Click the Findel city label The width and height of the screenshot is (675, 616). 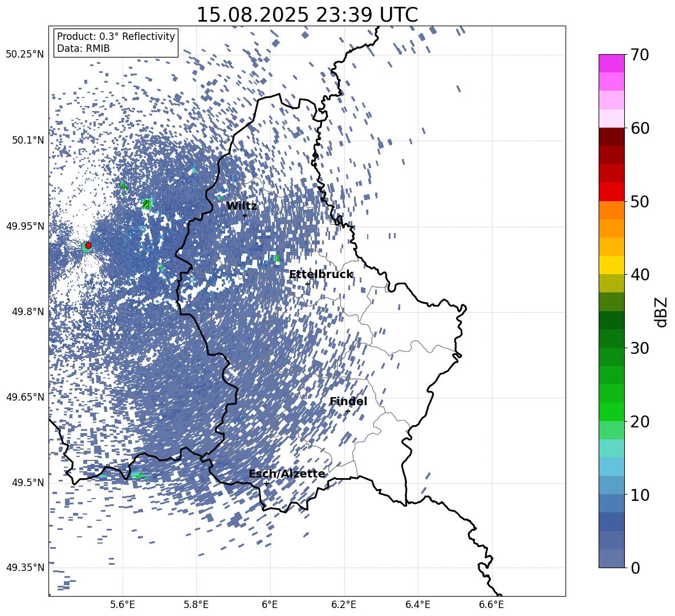[348, 401]
